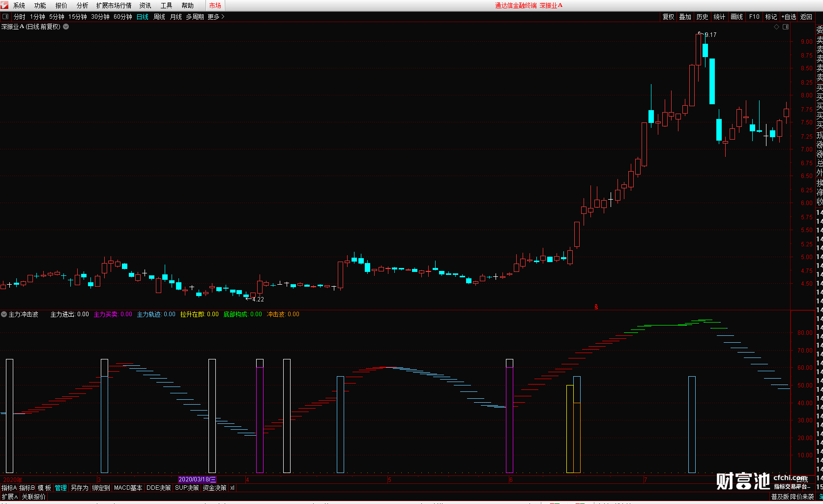
Task: Open the 关联报价 tab
Action: click(33, 497)
